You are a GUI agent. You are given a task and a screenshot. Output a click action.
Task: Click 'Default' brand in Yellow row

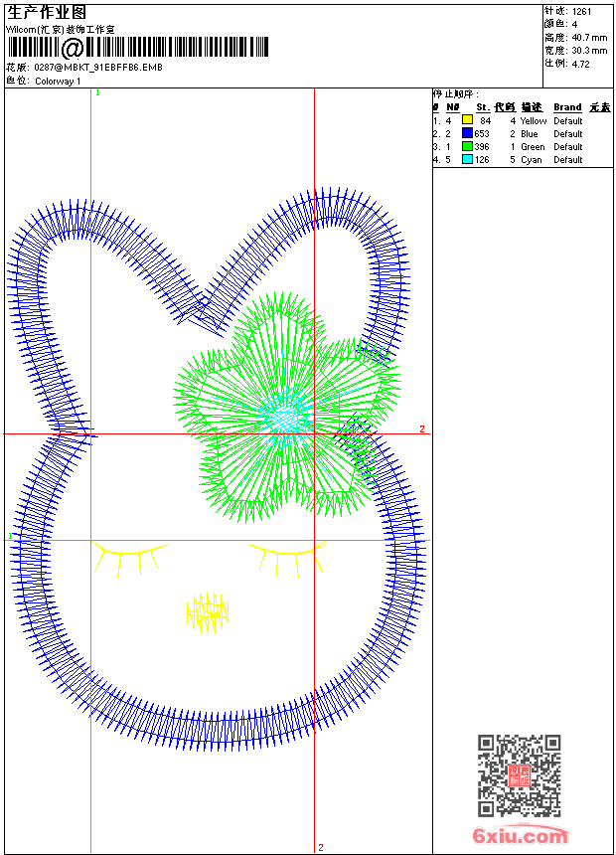568,121
